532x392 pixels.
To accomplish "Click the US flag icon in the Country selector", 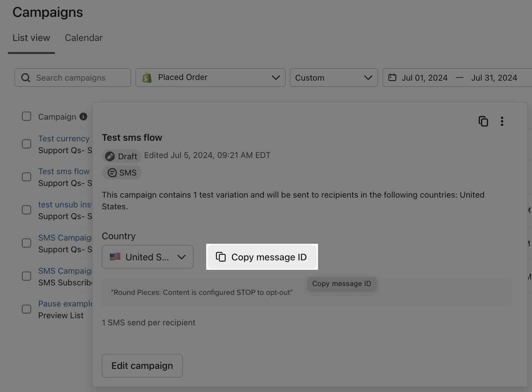I will [114, 257].
